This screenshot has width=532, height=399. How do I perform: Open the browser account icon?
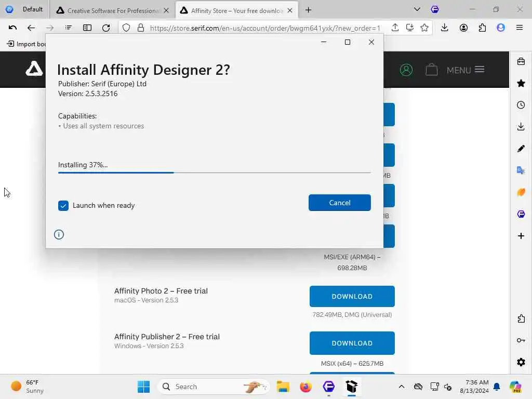463,28
